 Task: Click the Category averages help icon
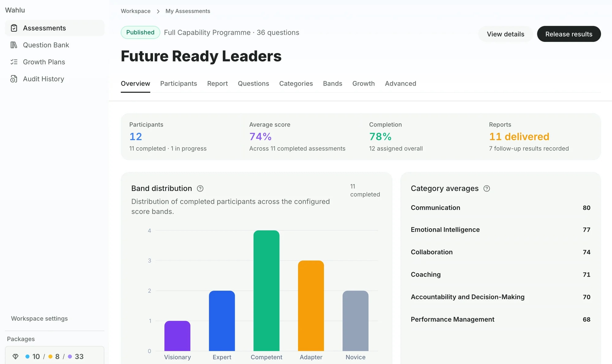point(487,189)
